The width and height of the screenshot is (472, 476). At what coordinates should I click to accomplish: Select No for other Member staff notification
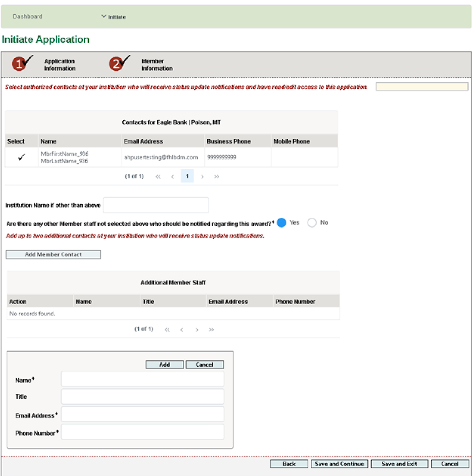pos(312,223)
